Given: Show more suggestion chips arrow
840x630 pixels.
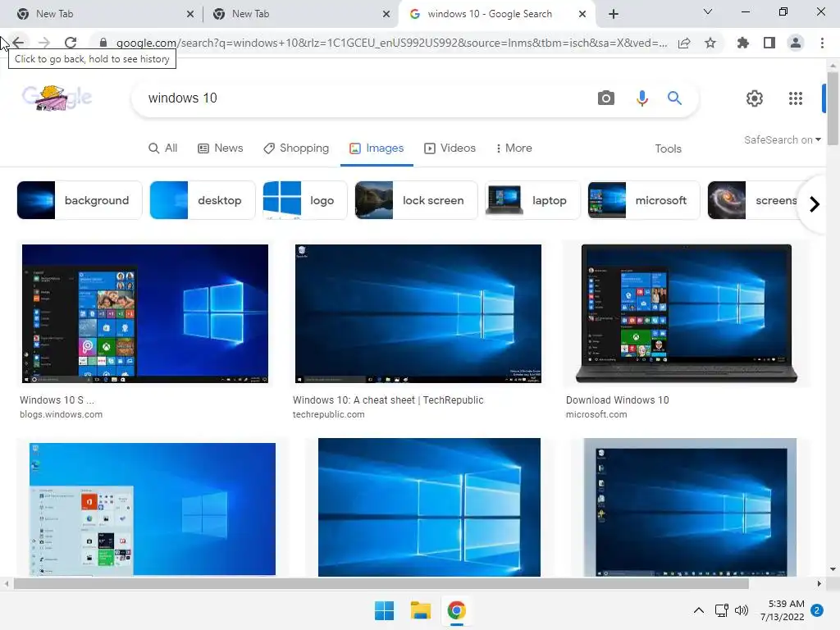Looking at the screenshot, I should [x=815, y=204].
